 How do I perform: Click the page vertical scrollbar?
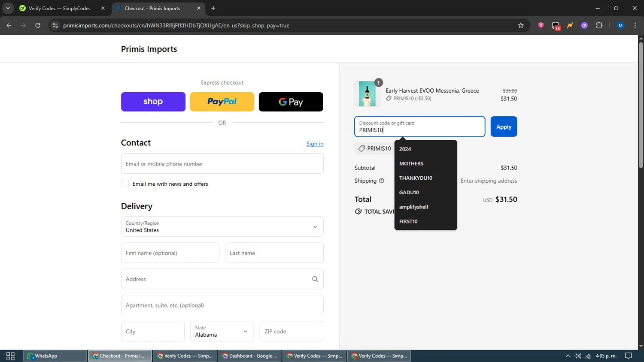641,106
